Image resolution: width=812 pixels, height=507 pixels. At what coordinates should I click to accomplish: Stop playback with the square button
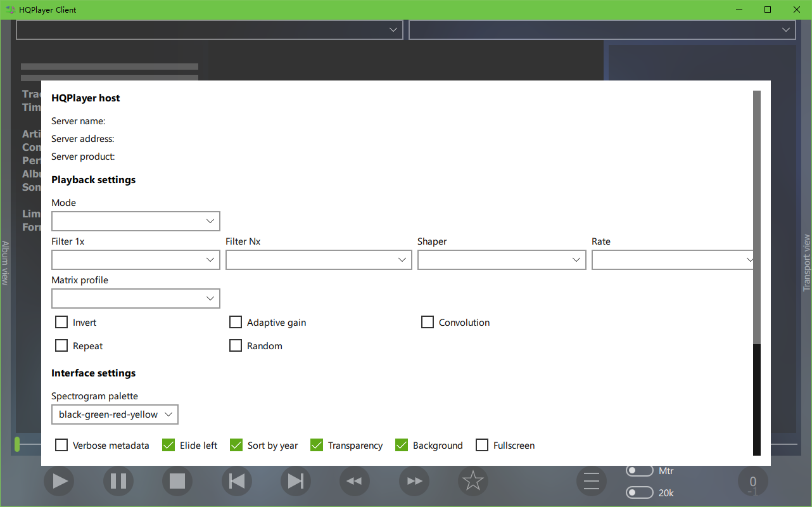point(177,481)
